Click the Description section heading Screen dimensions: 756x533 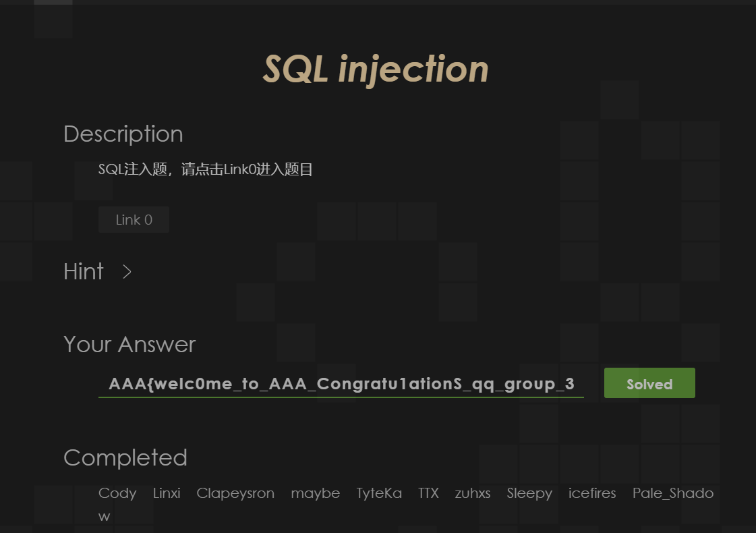[x=123, y=134]
